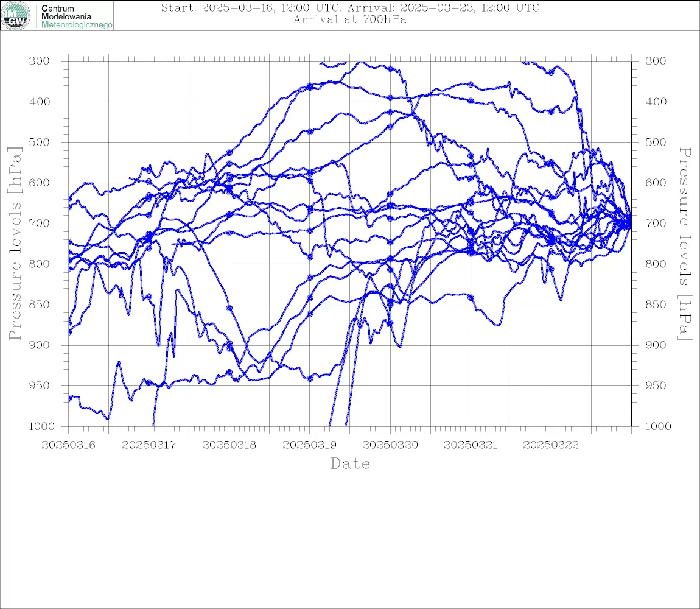The width and height of the screenshot is (700, 609).
Task: Click the right axis 800 label
Action: 656,264
